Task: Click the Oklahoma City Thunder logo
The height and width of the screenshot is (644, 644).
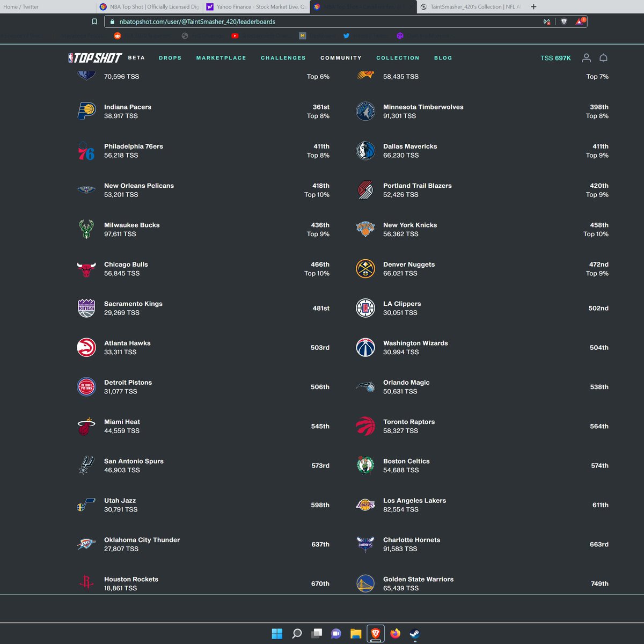Action: click(x=86, y=544)
